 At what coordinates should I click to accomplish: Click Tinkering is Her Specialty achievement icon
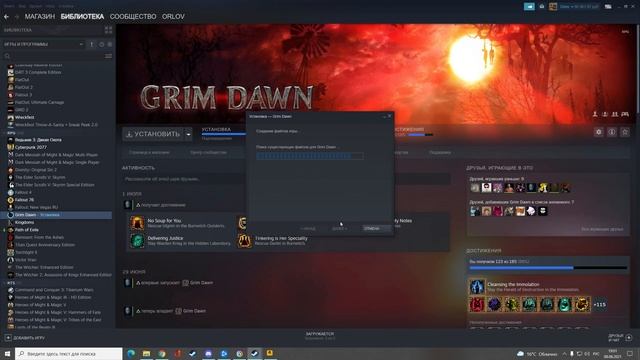tap(244, 240)
